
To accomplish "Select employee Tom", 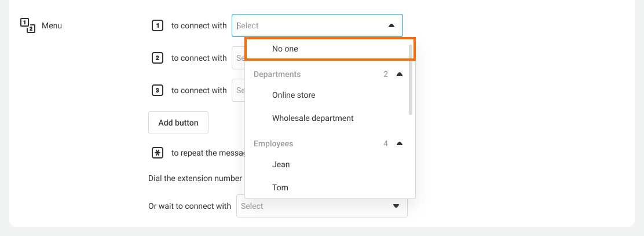I will (280, 187).
